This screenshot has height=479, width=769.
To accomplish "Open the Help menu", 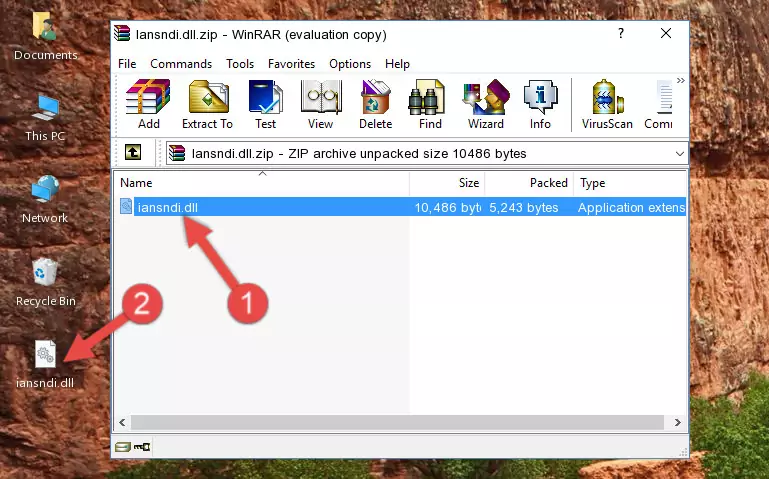I will 397,64.
